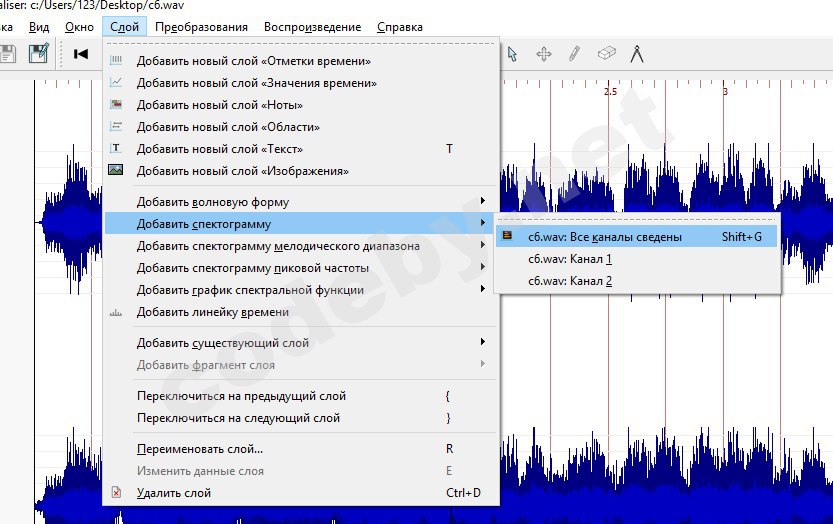Expand спектограмму мелодического диапазона submenu

point(301,246)
